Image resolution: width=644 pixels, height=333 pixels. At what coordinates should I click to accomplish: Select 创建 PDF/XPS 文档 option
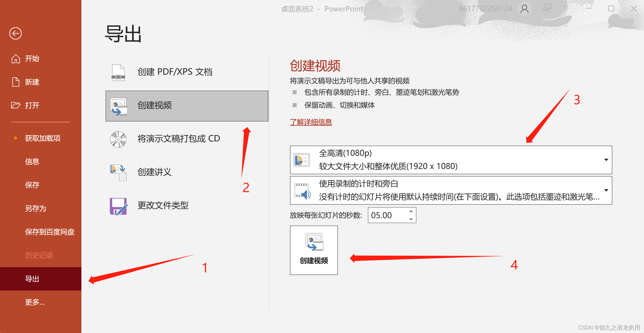(x=187, y=72)
